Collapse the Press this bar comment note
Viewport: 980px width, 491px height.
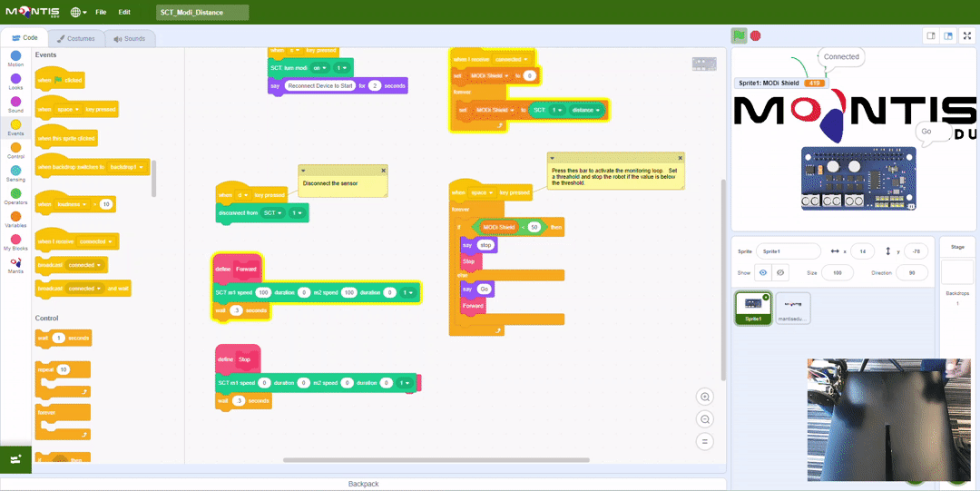(x=552, y=158)
